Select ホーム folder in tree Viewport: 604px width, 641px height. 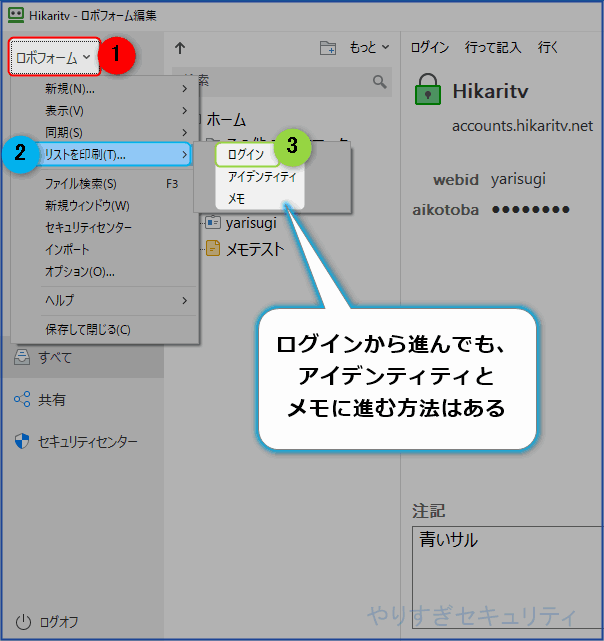tap(226, 120)
